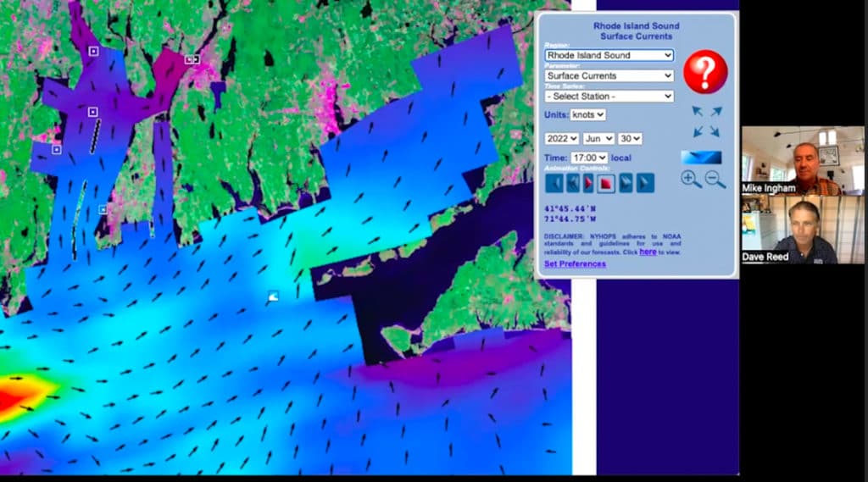The image size is (868, 482).
Task: Skip to last animation frame
Action: pyautogui.click(x=645, y=183)
